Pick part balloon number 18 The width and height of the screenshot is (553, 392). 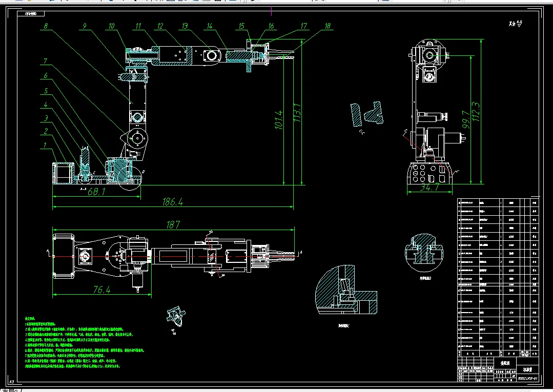coord(327,26)
